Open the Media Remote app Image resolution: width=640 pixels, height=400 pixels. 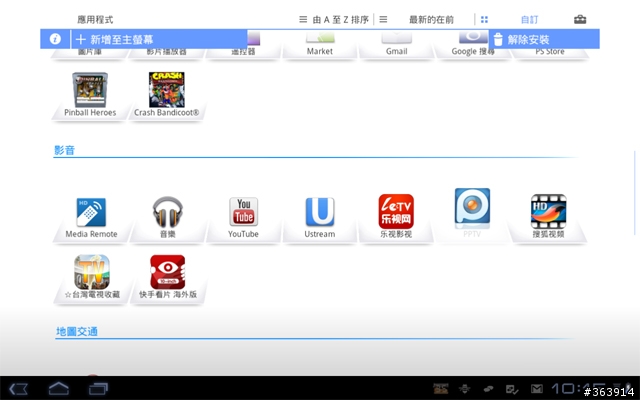tap(91, 218)
